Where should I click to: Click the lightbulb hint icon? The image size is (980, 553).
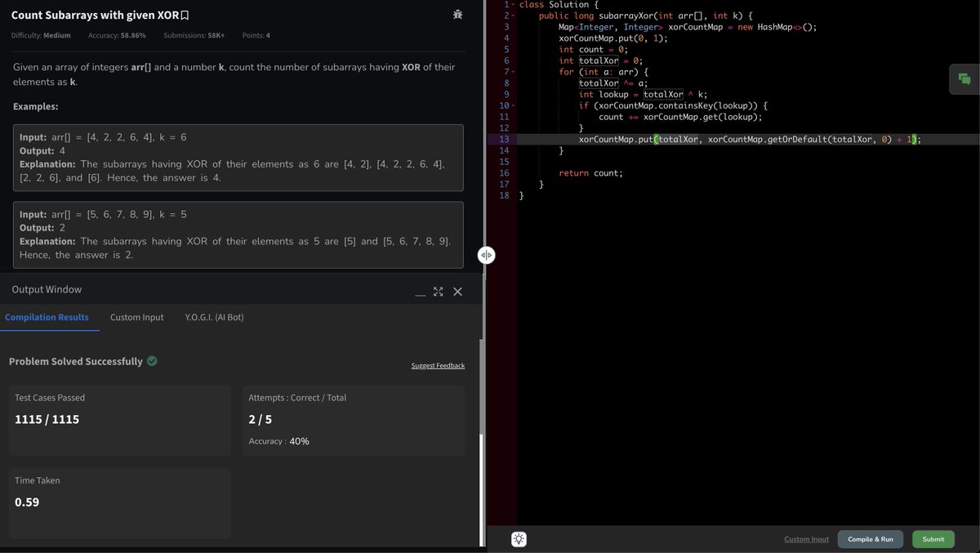coord(519,539)
